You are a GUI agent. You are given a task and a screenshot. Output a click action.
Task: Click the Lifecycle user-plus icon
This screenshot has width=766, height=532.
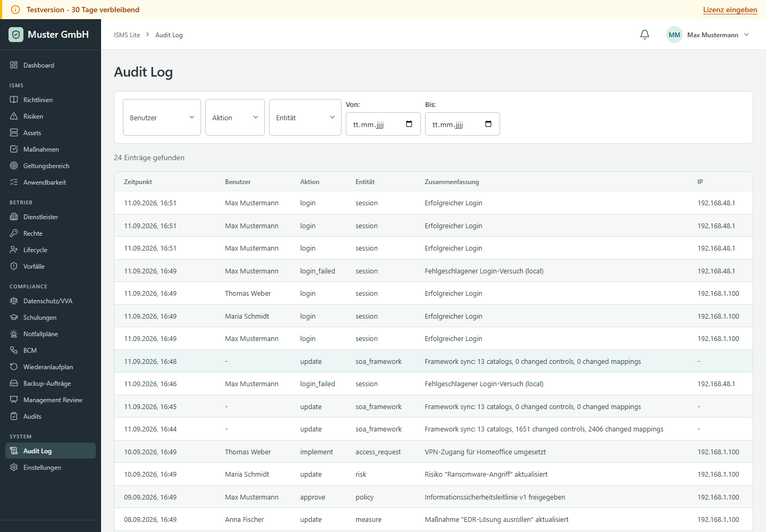tap(14, 250)
